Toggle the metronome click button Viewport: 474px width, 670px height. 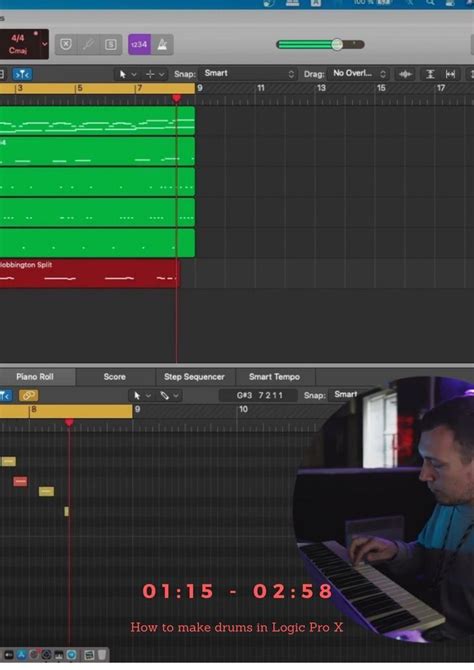[162, 44]
